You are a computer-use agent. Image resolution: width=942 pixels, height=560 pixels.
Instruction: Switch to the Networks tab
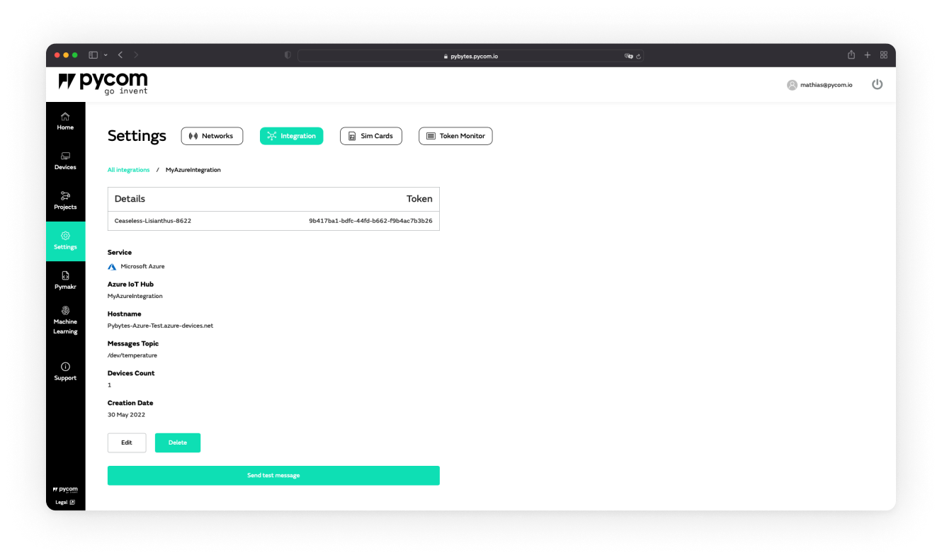click(212, 136)
